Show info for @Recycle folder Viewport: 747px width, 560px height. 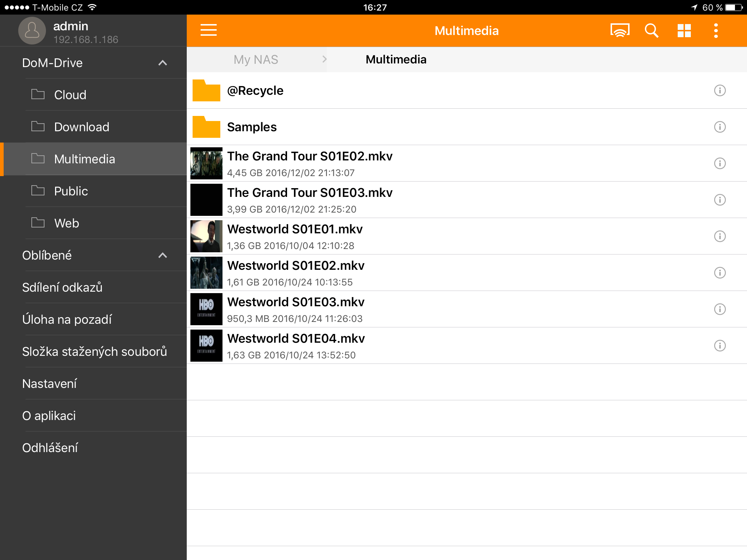tap(720, 90)
